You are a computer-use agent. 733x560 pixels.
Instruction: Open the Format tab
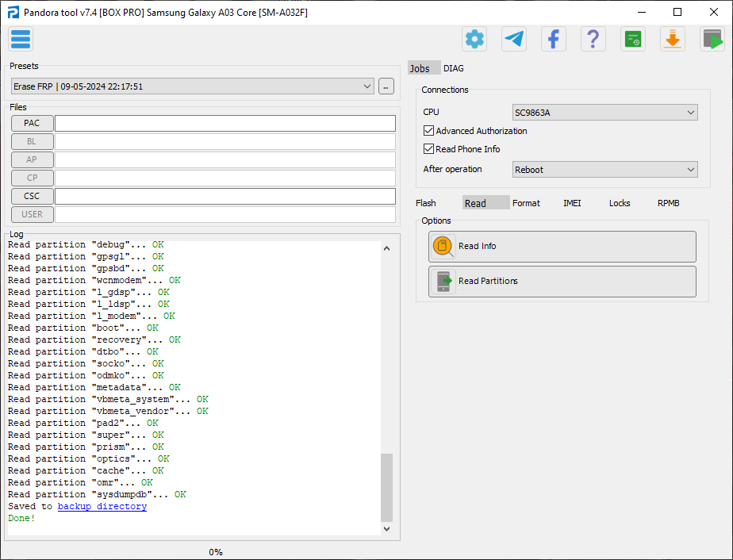coord(526,203)
